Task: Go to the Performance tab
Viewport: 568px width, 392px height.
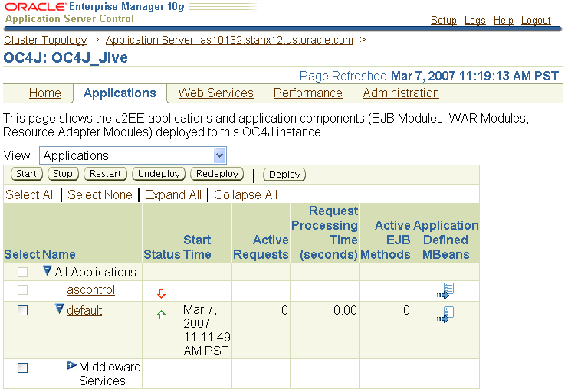Action: (x=308, y=93)
